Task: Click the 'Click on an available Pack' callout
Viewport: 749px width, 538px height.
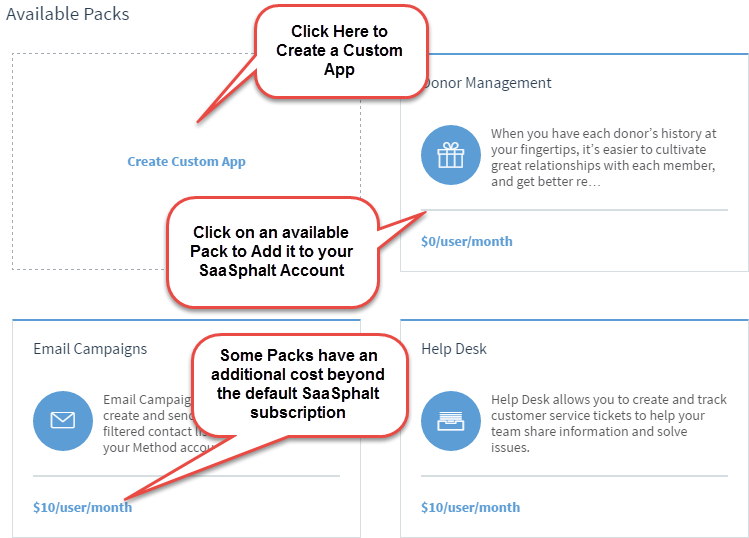Action: 272,251
